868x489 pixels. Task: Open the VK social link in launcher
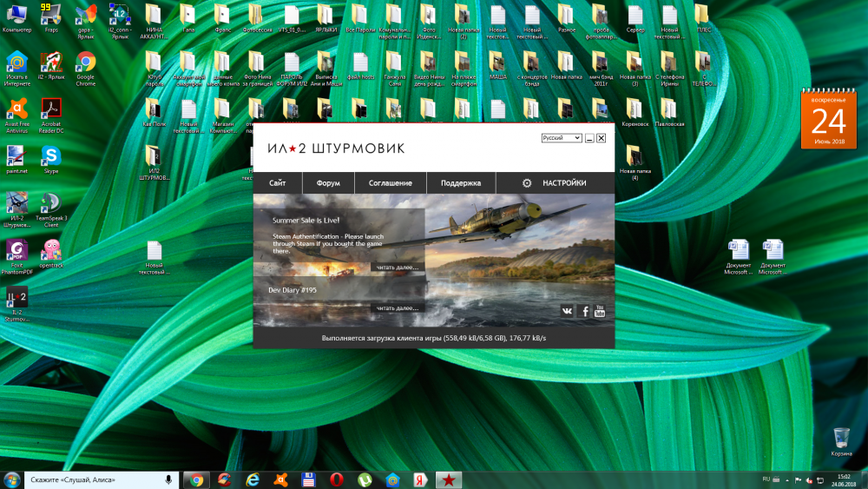click(567, 311)
